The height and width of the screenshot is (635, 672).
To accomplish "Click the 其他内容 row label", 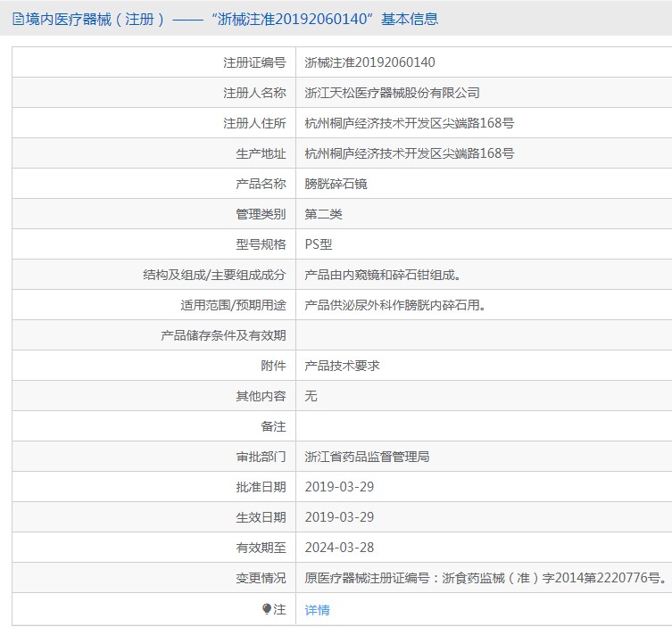I will pos(261,396).
